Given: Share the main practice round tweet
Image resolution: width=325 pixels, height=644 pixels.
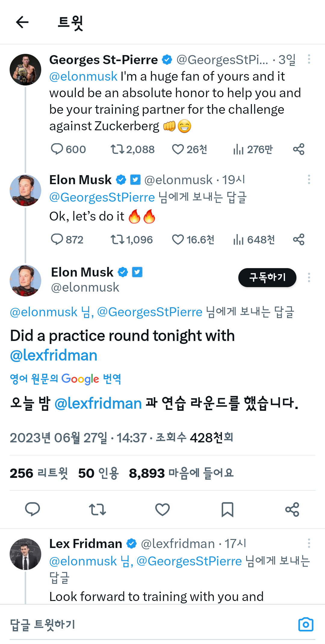Looking at the screenshot, I should [292, 509].
